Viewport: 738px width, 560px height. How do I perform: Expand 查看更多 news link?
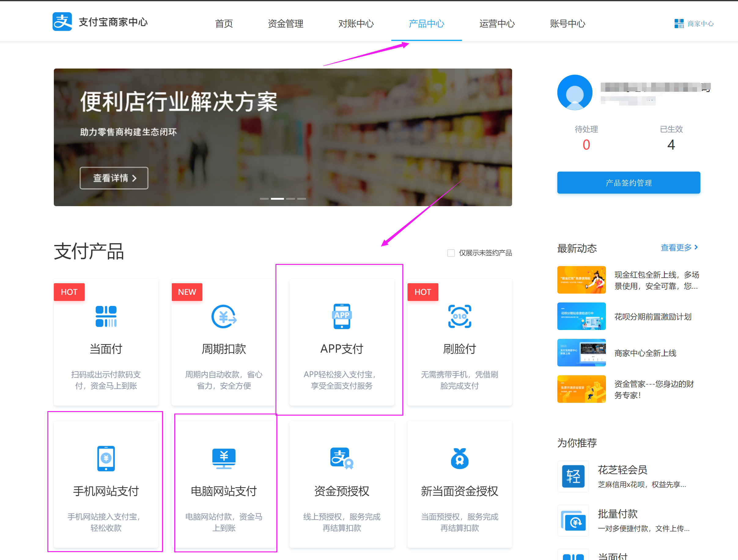(x=679, y=247)
